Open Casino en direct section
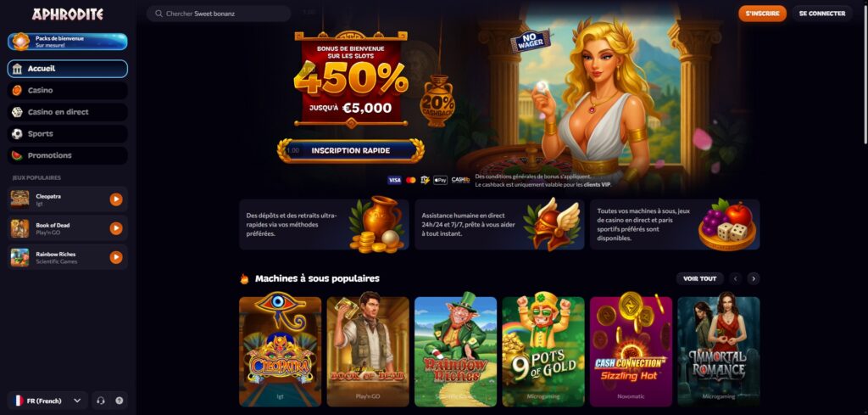The height and width of the screenshot is (415, 868). 68,112
